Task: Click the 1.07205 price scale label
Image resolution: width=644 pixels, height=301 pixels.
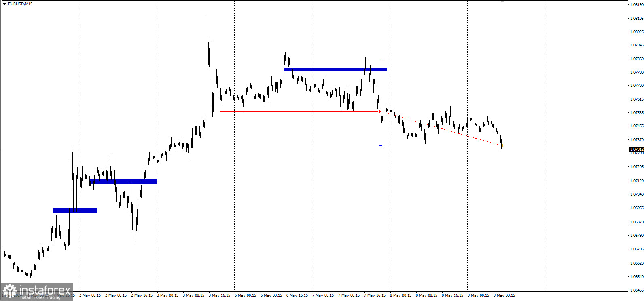Action: [637, 166]
